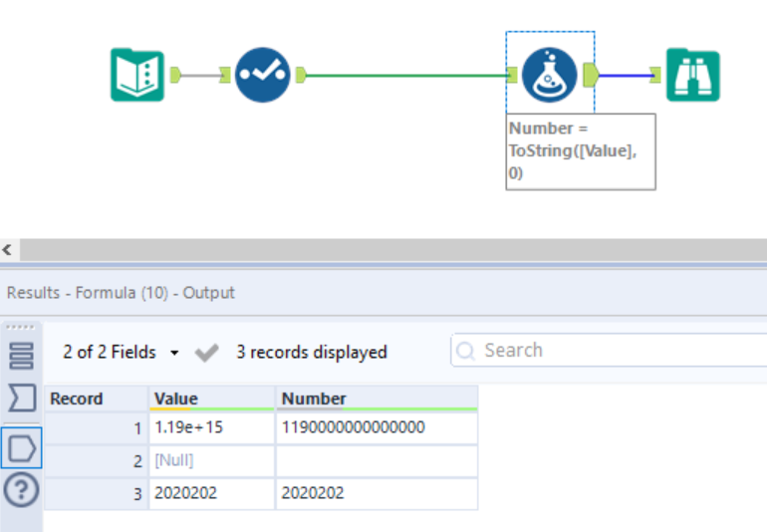Click the Value column header
This screenshot has width=767, height=532.
pyautogui.click(x=211, y=399)
